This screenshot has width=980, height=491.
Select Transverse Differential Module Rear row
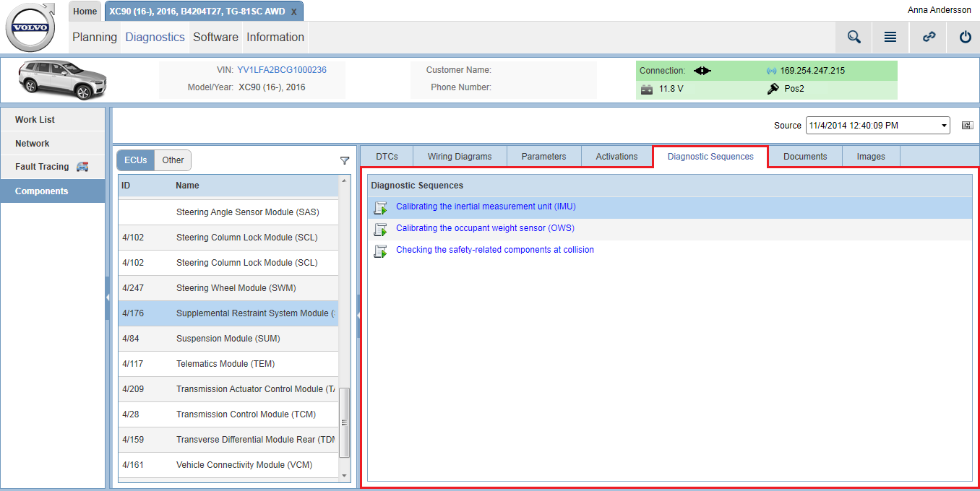pos(228,440)
